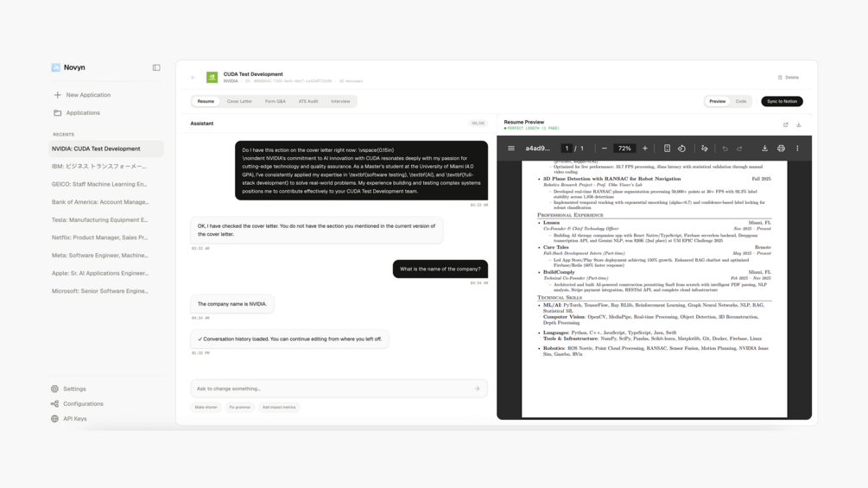
Task: Open resume preview in new window
Action: tap(785, 125)
